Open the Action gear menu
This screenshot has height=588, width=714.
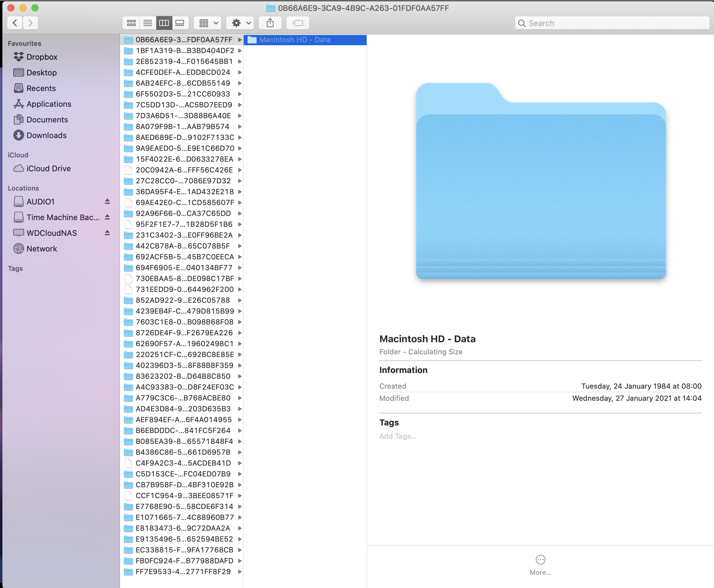coord(241,23)
